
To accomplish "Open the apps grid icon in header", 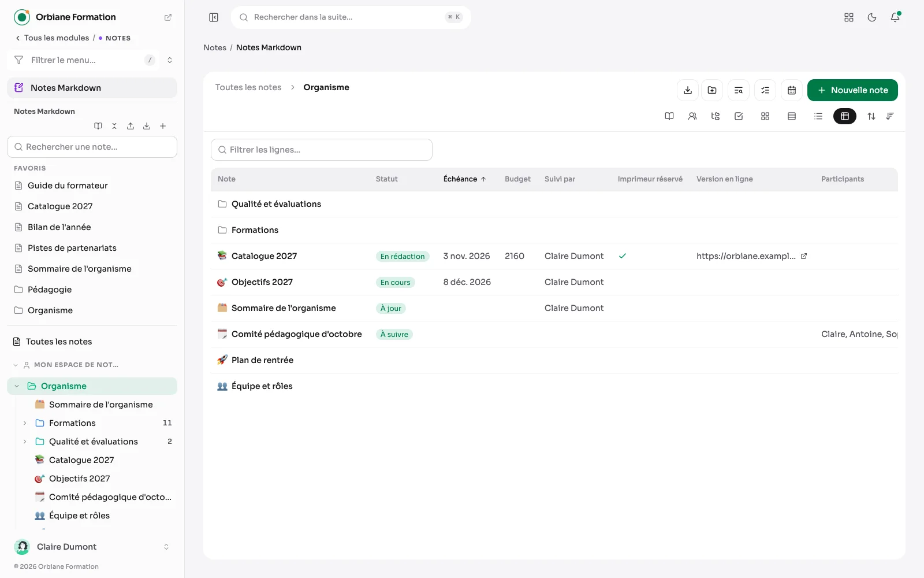I will pos(848,17).
